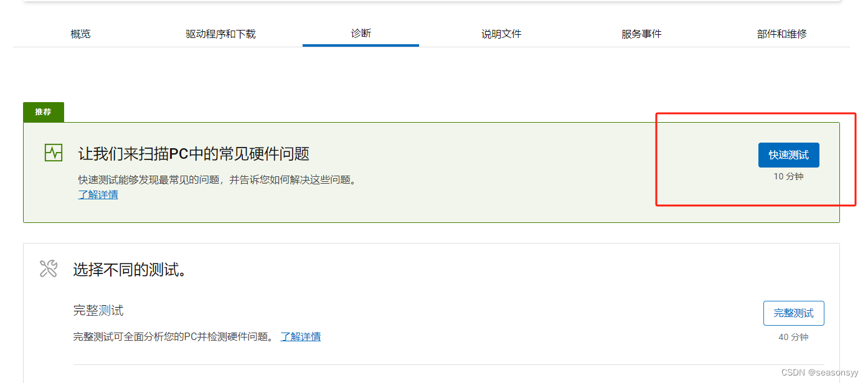The image size is (868, 383).
Task: Select the 诊断 tab
Action: pos(361,33)
